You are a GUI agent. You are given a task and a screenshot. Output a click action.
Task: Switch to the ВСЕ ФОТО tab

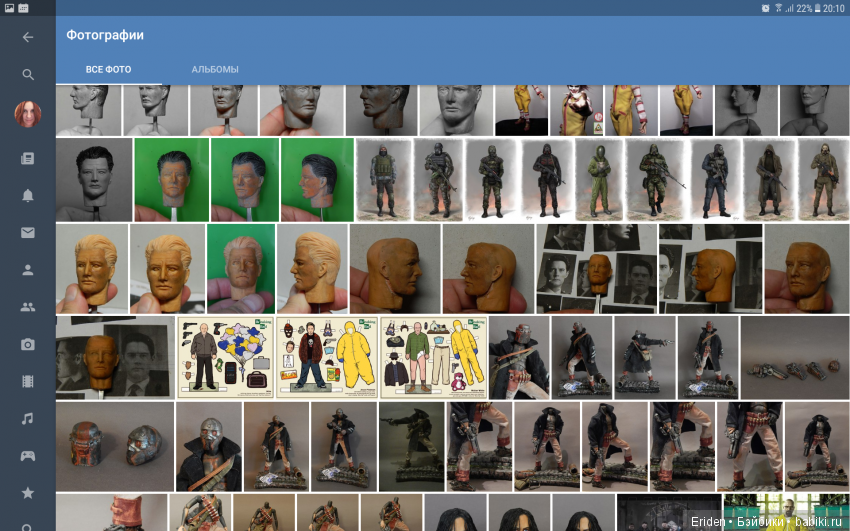(108, 70)
